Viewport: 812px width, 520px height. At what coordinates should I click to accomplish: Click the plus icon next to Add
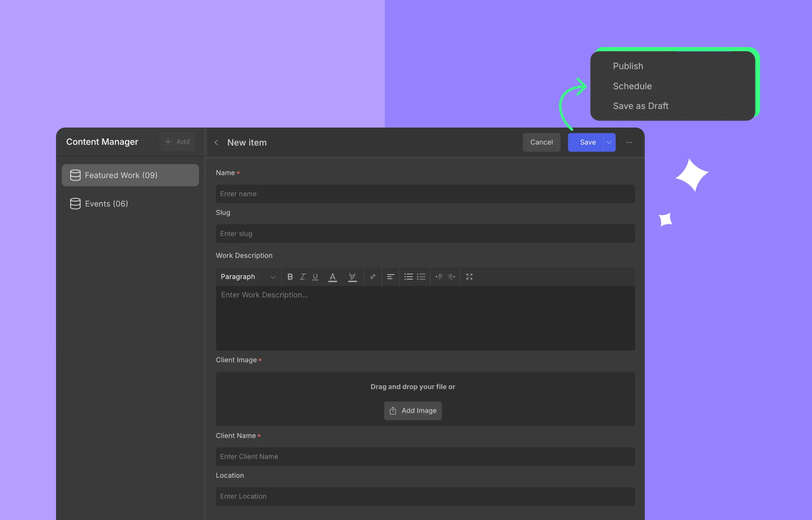pos(168,142)
